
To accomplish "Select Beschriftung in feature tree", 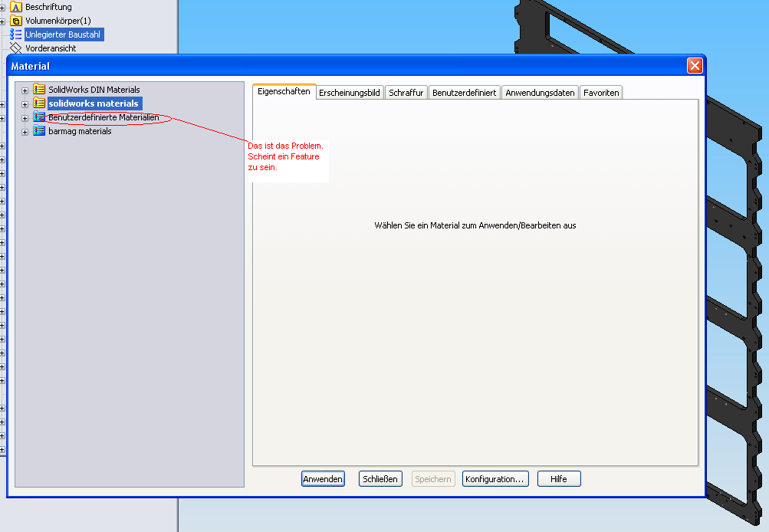I will click(48, 7).
